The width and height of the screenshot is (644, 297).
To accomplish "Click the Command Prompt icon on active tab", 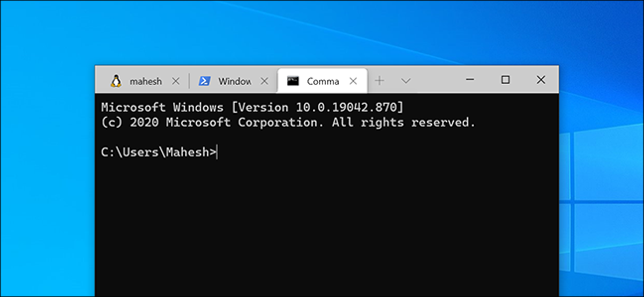I will tap(293, 81).
